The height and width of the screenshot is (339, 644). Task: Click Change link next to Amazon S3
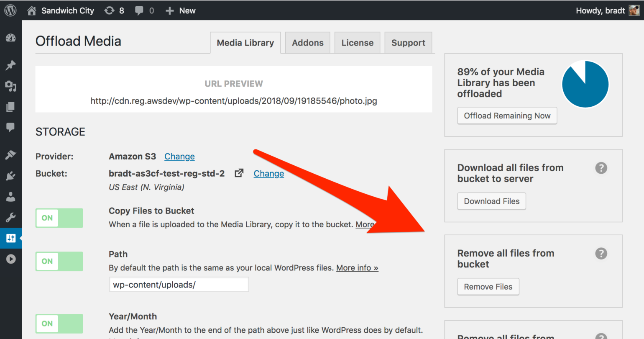coord(179,157)
